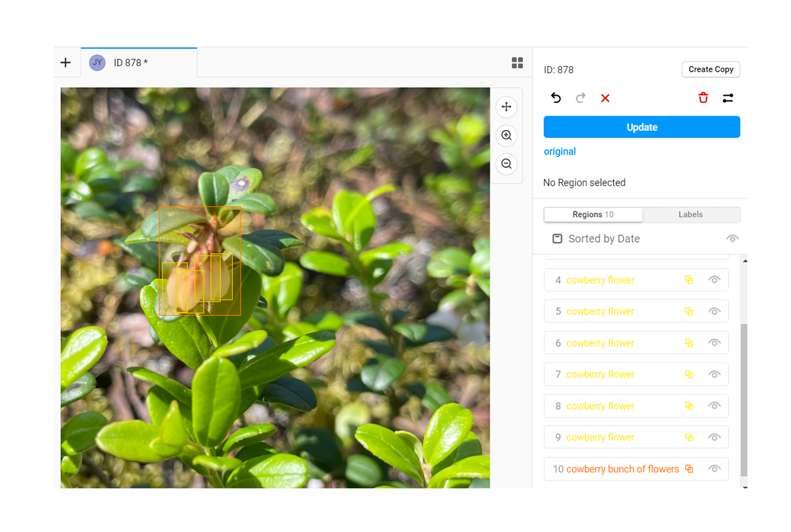Open the settings sliders icon
This screenshot has height=532, width=791.
pos(728,98)
